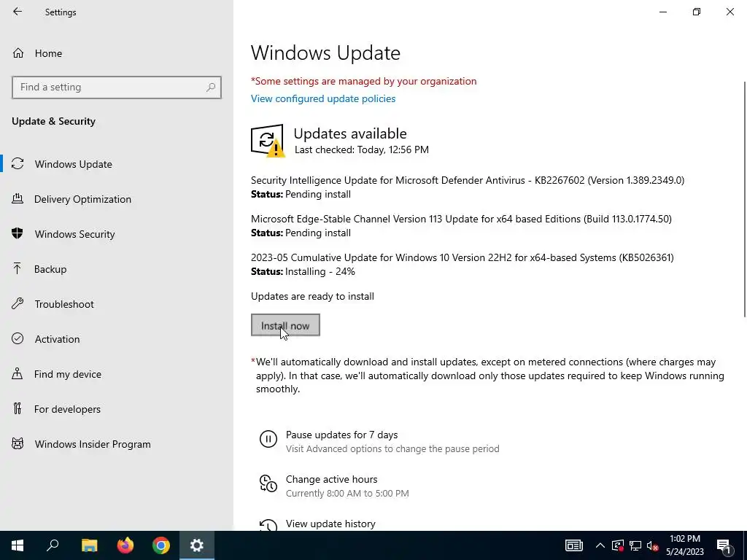The image size is (747, 560).
Task: Click the Troubleshoot wrench icon
Action: click(x=18, y=303)
